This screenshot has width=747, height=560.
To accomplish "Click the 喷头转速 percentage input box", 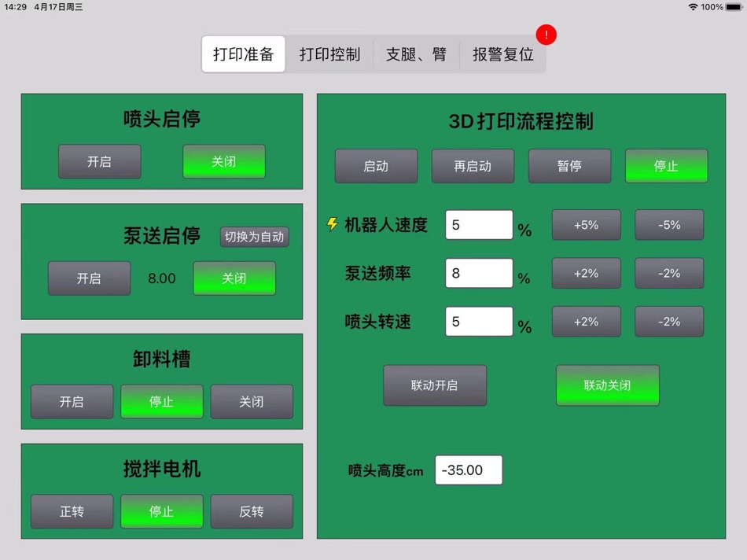I will [x=478, y=321].
